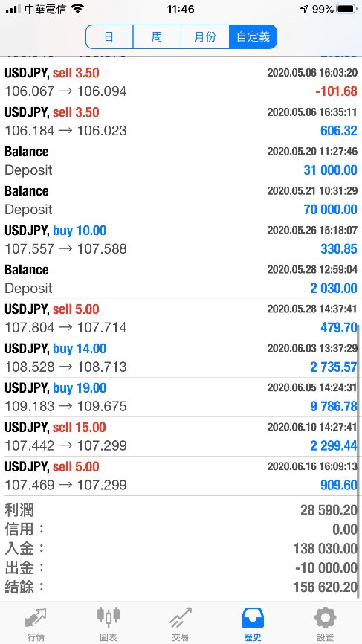Image resolution: width=362 pixels, height=644 pixels.
Task: Select the 月份 month period segment
Action: (x=205, y=37)
